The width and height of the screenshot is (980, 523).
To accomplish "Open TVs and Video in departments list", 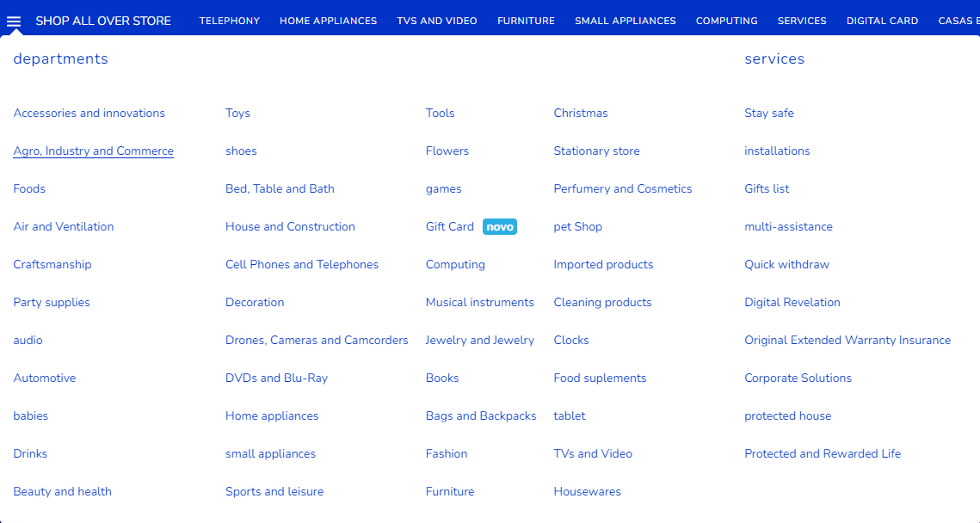I will point(593,453).
